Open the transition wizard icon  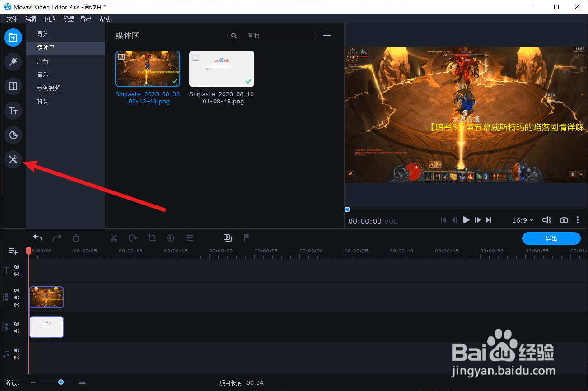(228, 237)
